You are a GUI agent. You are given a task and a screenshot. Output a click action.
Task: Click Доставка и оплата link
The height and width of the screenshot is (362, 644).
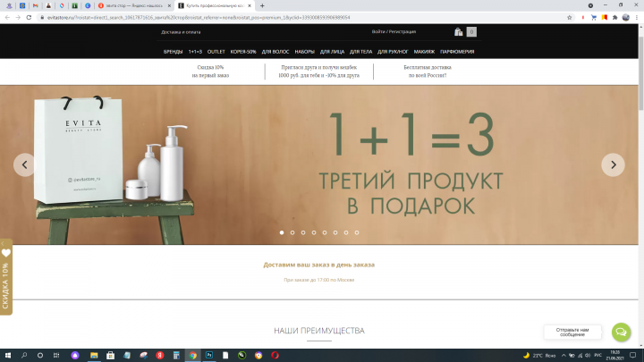click(x=181, y=32)
